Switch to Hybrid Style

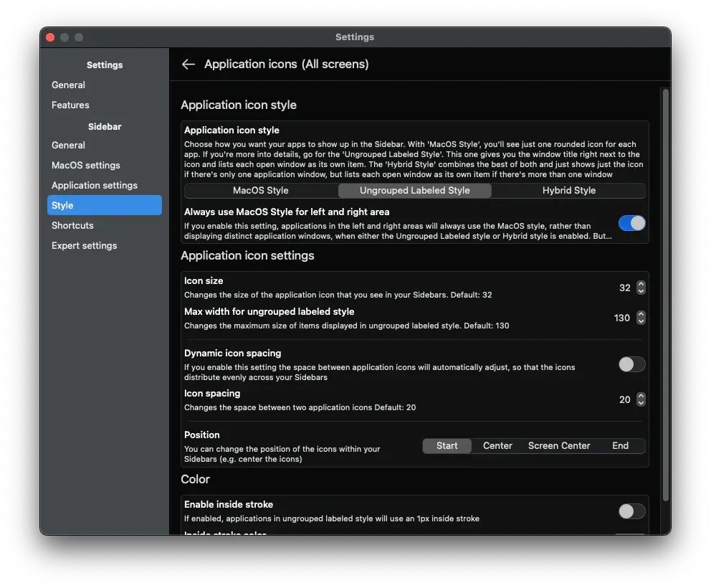[x=568, y=191]
